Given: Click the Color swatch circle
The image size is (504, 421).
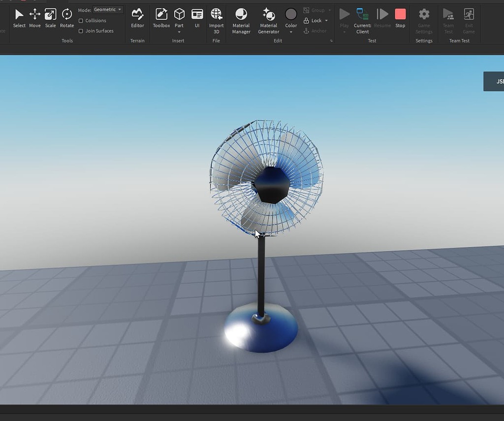Looking at the screenshot, I should pos(291,15).
